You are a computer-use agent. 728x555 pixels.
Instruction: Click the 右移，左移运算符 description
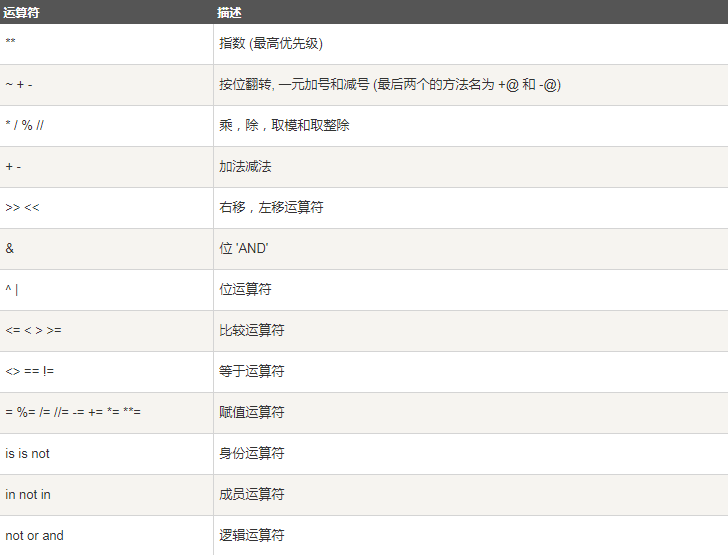click(x=271, y=208)
